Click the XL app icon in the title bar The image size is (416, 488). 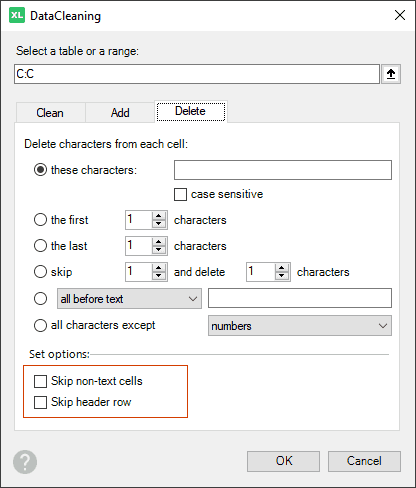(17, 16)
